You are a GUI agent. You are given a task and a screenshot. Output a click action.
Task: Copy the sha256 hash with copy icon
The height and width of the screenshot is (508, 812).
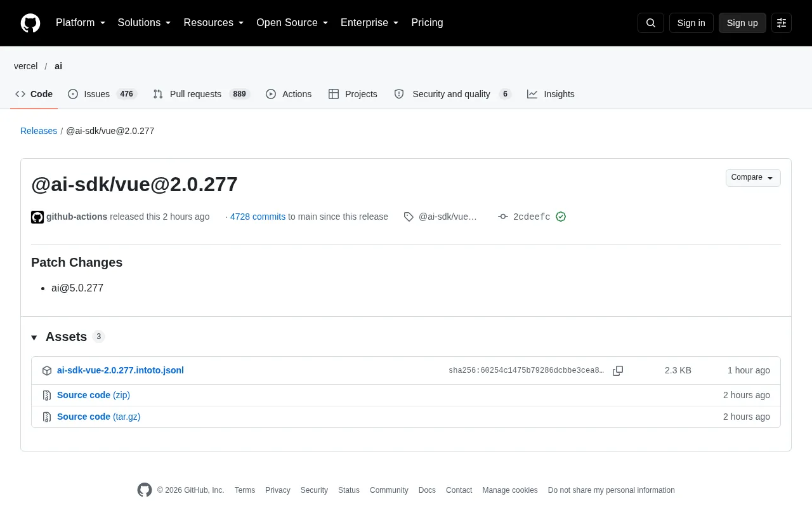pyautogui.click(x=618, y=371)
